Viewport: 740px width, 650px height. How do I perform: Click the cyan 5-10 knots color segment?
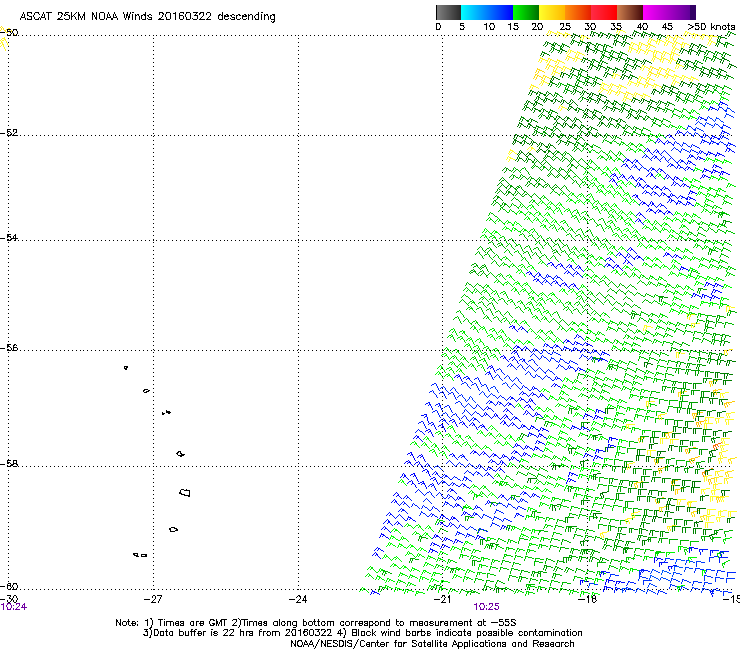coord(473,12)
